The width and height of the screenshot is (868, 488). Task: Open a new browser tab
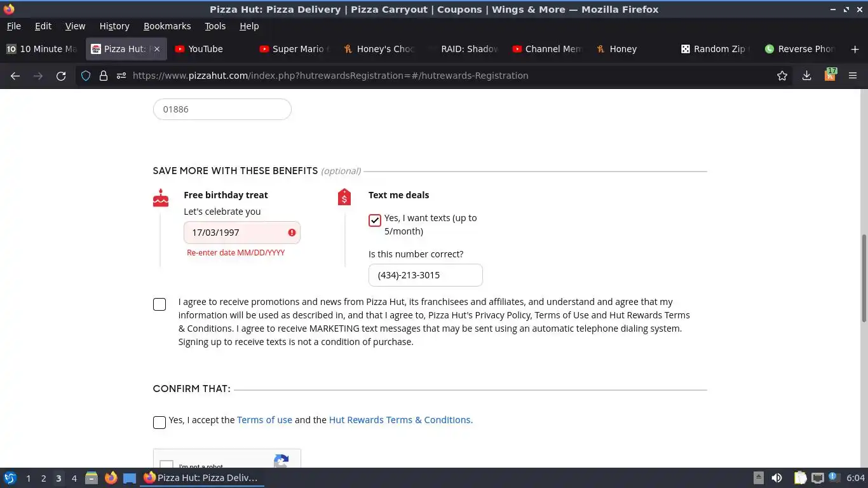click(x=855, y=49)
